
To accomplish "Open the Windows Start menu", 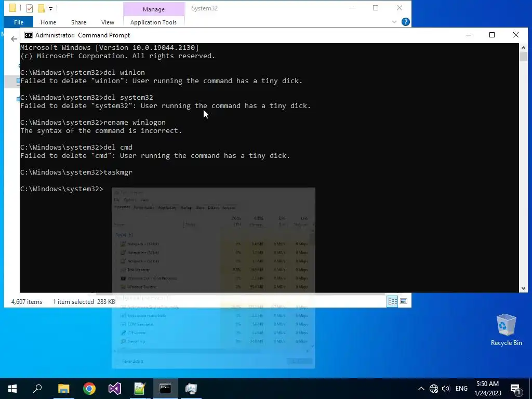I will (12, 389).
